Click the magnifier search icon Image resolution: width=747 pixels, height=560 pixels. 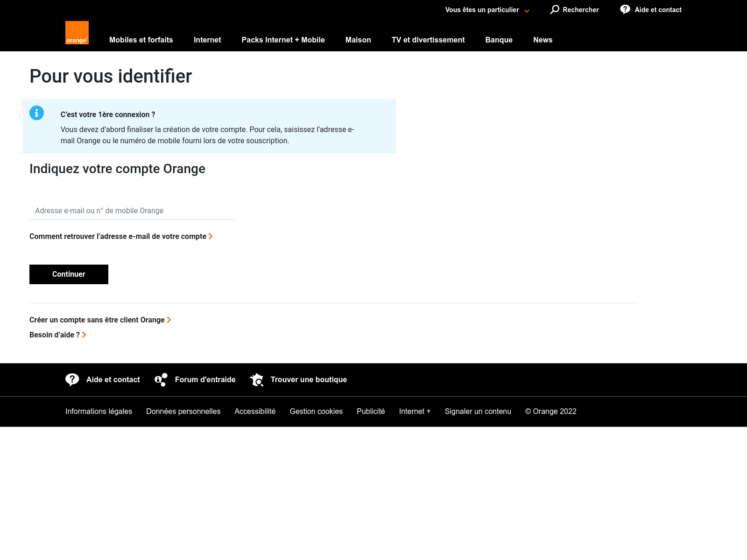tap(555, 9)
